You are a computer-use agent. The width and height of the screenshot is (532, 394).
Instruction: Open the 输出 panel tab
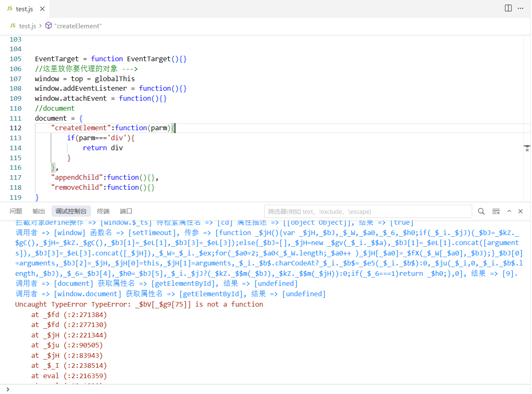click(39, 211)
